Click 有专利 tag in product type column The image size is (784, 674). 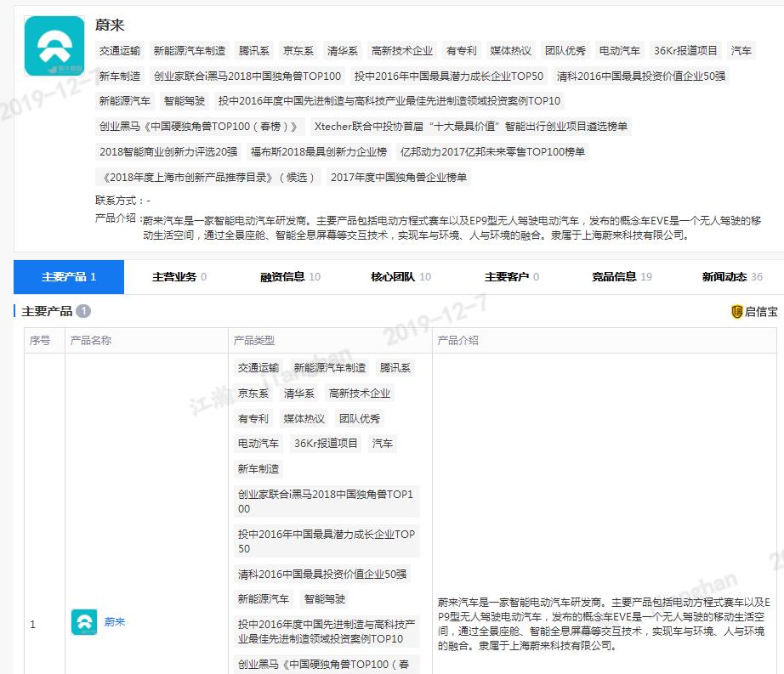(x=253, y=418)
